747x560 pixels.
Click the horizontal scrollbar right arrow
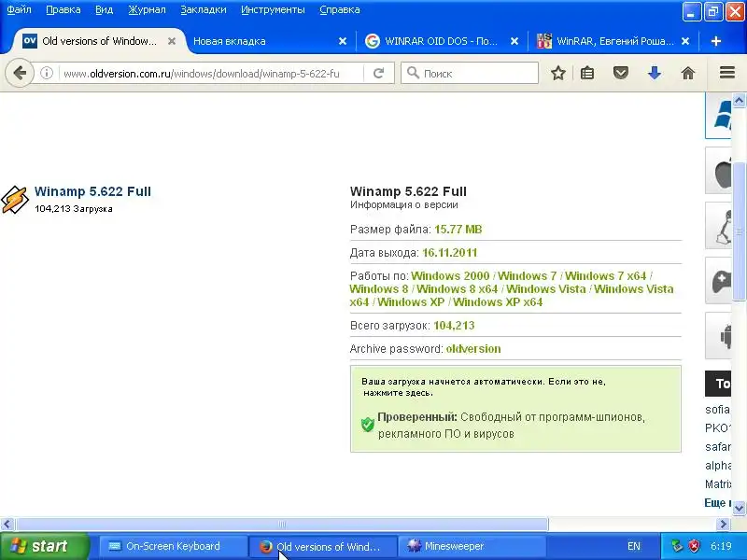pos(723,525)
